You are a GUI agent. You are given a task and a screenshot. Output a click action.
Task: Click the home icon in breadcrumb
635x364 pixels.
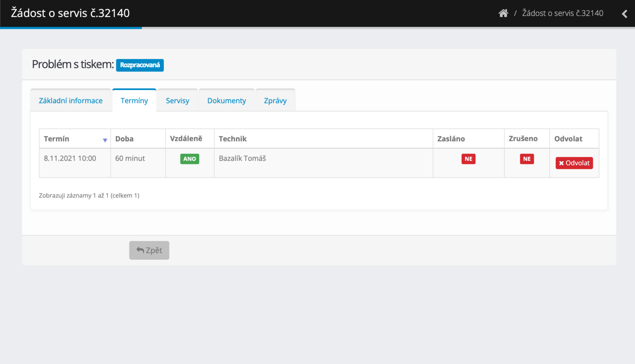(x=503, y=13)
